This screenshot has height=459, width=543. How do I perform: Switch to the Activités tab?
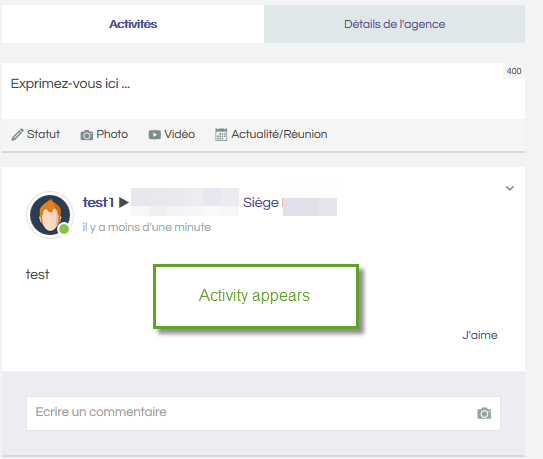coord(133,24)
